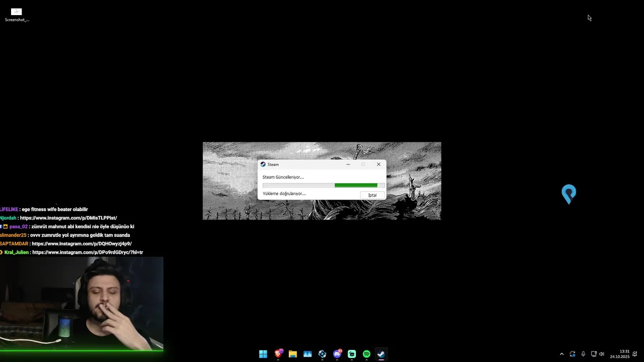Screen dimensions: 644x362
Task: Open Kral_Julien's Instagram link in chat
Action: pos(88,252)
